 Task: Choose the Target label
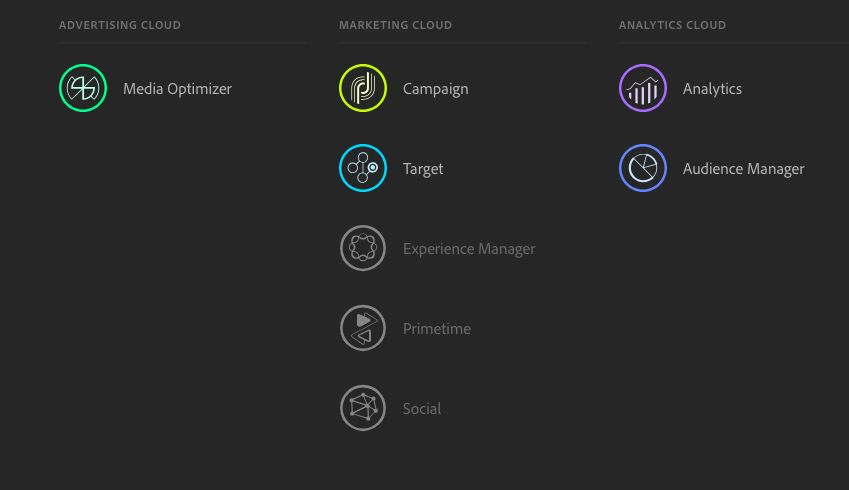click(x=423, y=169)
